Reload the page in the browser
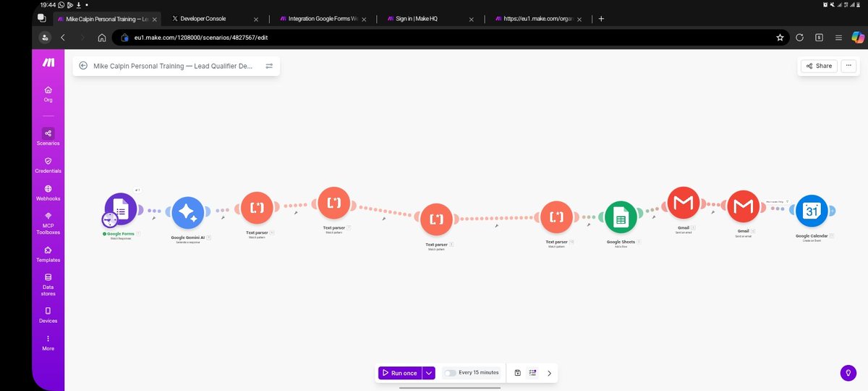This screenshot has height=391, width=868. 799,37
